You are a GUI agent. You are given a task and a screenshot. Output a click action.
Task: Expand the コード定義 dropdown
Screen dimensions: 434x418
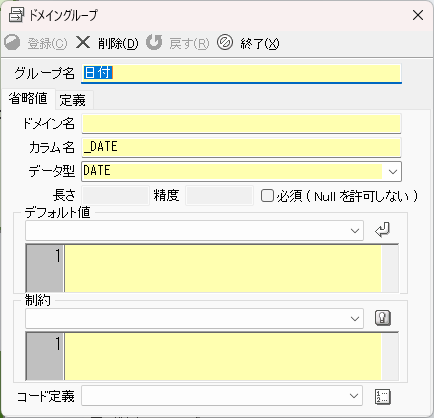point(354,396)
